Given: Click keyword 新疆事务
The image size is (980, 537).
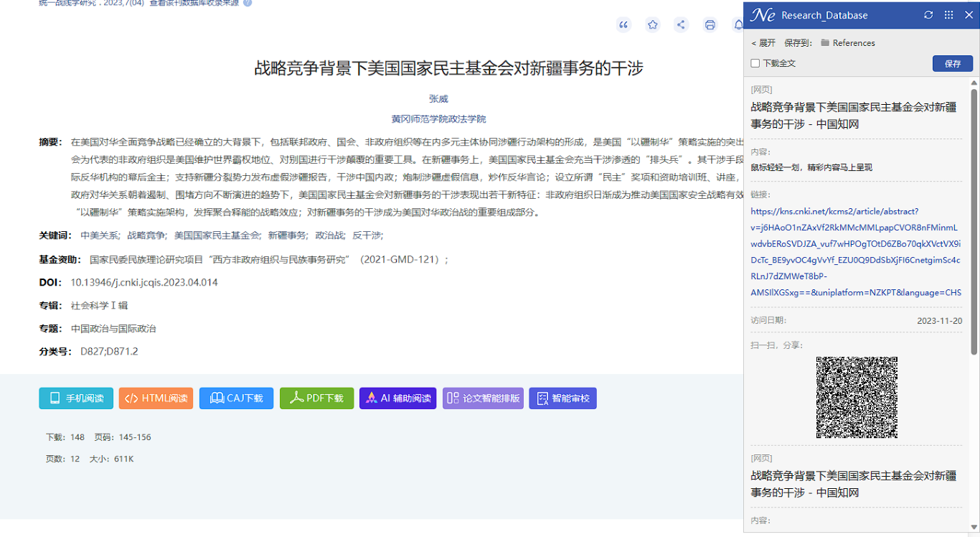Looking at the screenshot, I should pyautogui.click(x=288, y=235).
